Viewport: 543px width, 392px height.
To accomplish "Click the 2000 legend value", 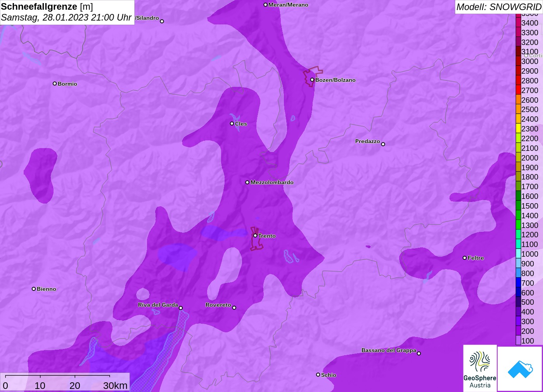I will [x=530, y=158].
